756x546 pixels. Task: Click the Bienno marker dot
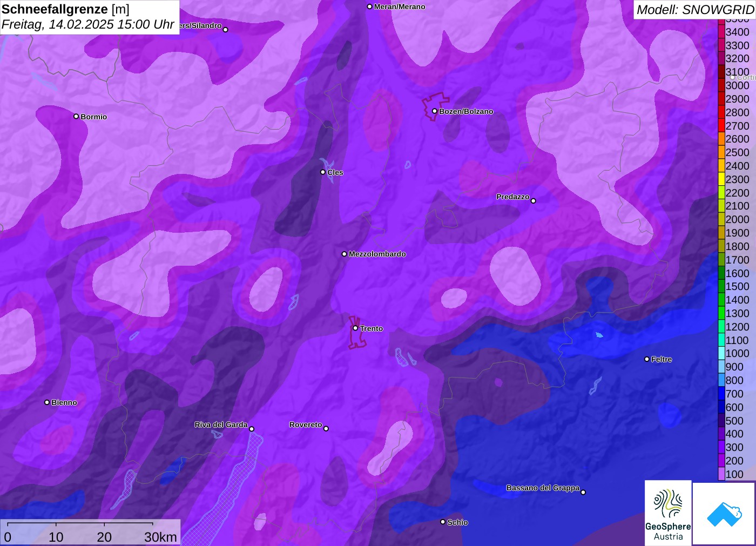[47, 402]
